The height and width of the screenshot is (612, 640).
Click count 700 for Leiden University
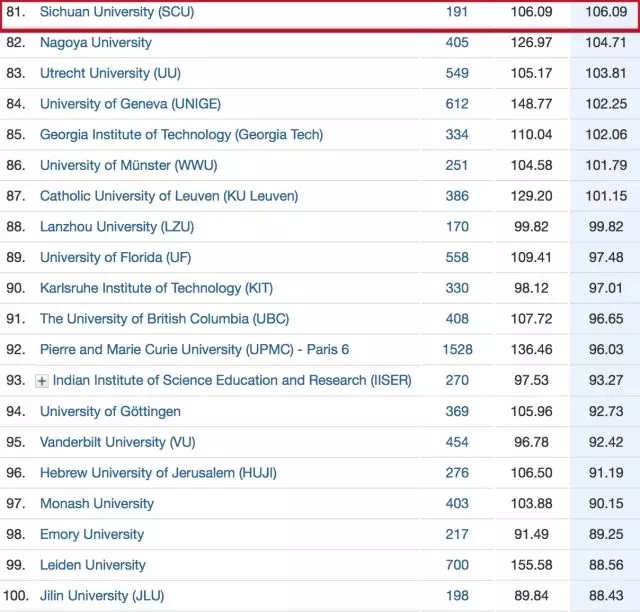pos(457,565)
